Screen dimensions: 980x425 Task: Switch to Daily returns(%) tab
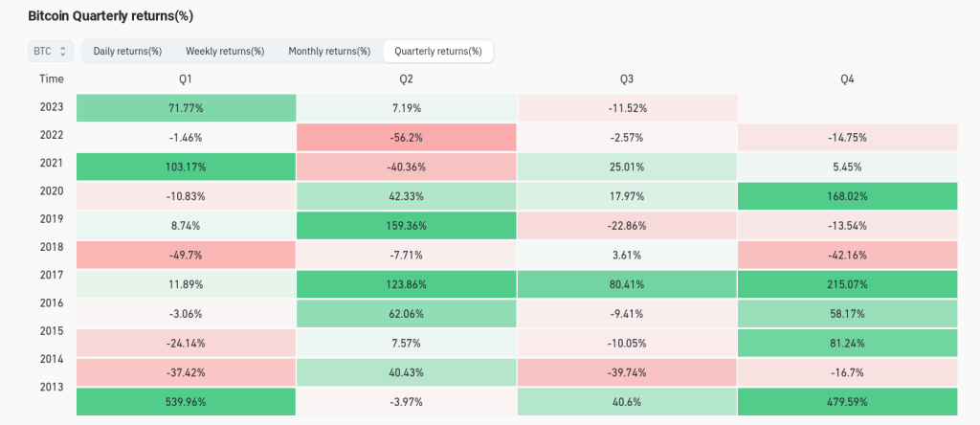(x=127, y=51)
